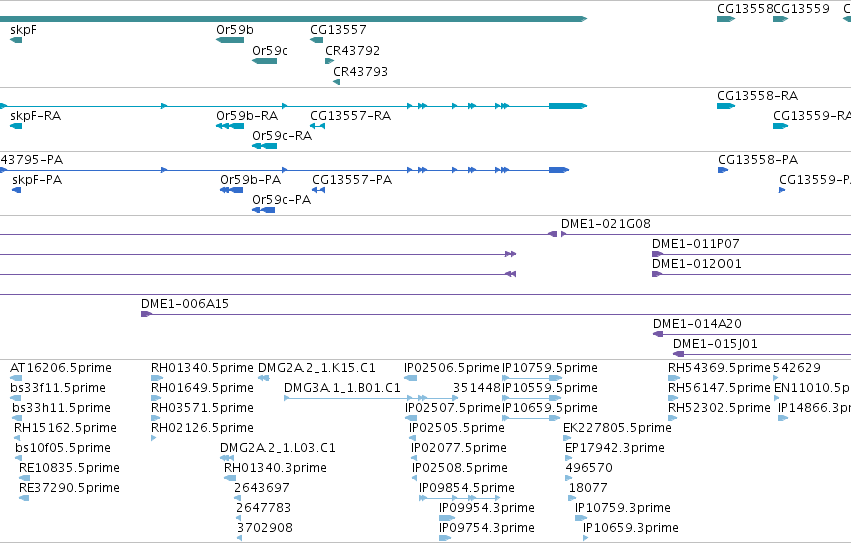Select EST bs33f11.5prime
851x543 pixels.
pos(16,398)
